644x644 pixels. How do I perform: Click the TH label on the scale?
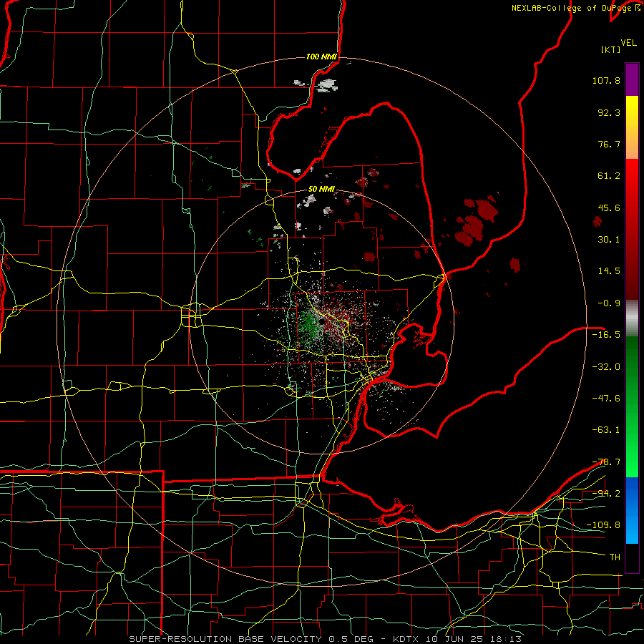click(615, 557)
